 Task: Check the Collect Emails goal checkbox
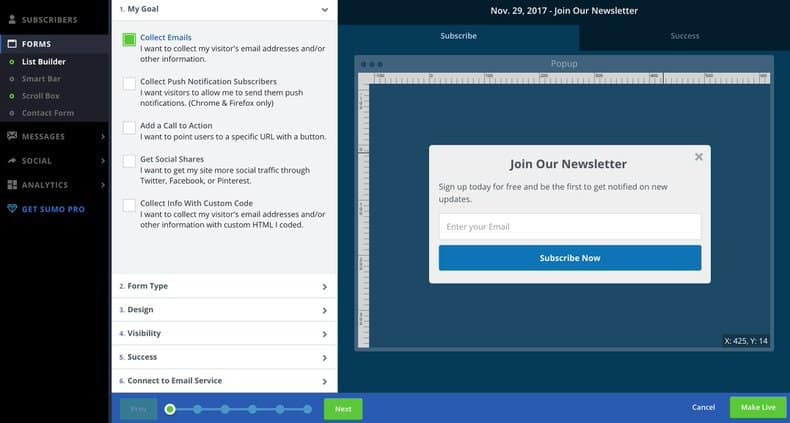[129, 40]
